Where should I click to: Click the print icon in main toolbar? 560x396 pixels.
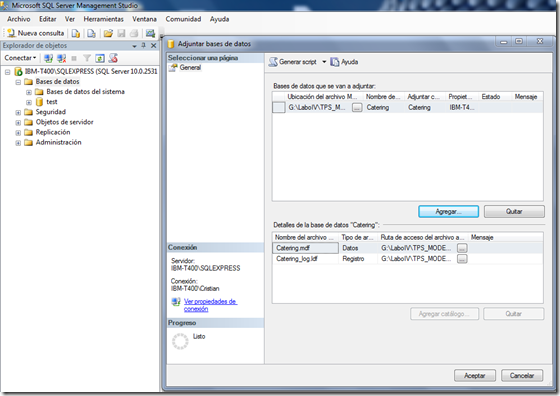[x=134, y=34]
